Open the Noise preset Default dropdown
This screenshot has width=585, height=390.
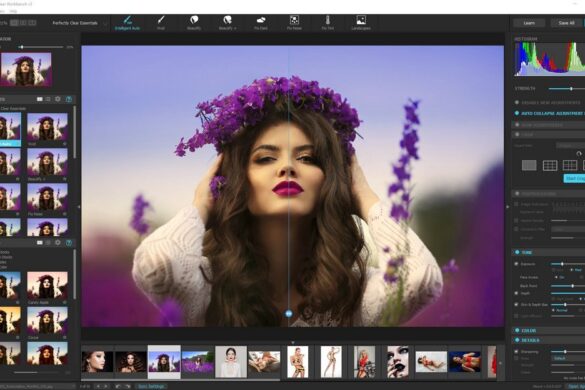click(568, 358)
